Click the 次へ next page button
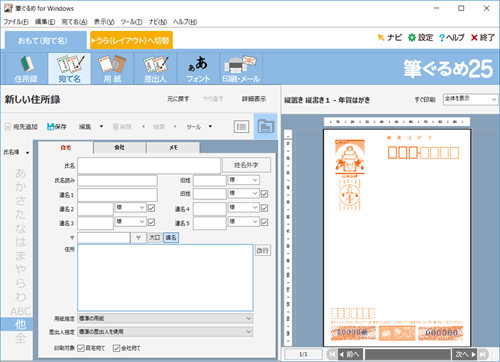 tap(465, 354)
